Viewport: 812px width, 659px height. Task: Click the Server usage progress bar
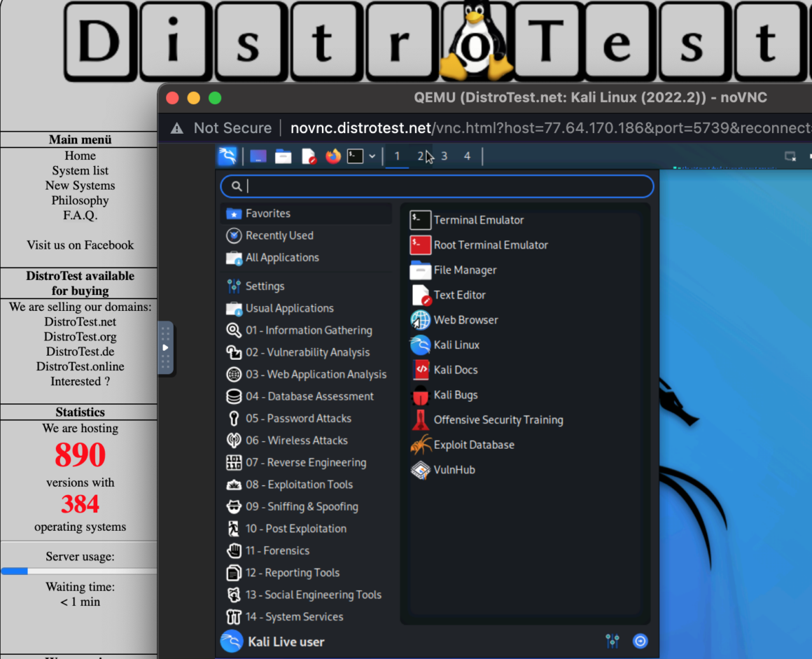[78, 571]
